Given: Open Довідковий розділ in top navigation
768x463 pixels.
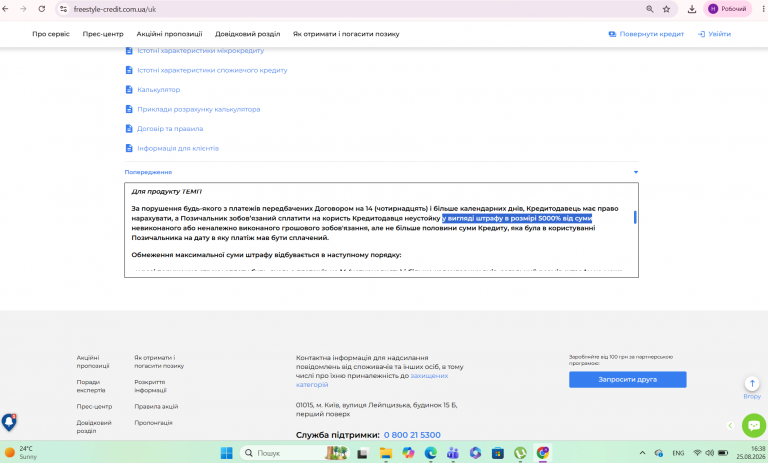Looking at the screenshot, I should click(x=247, y=34).
